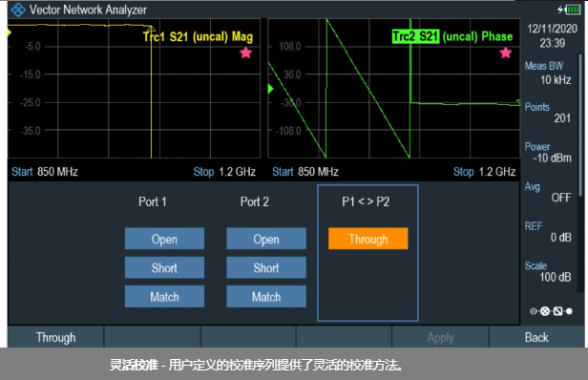
Task: Click the -5.0 axis label on Trc1
Action: (32, 47)
